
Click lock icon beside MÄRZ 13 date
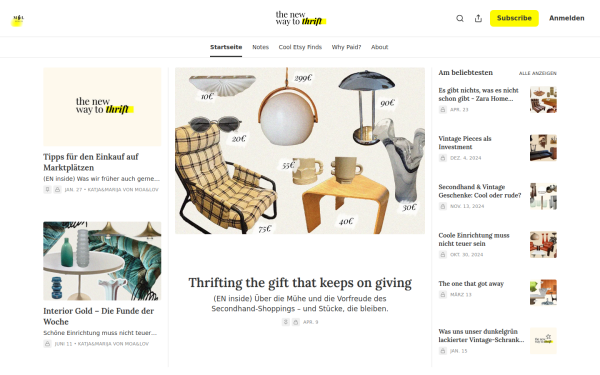pos(443,295)
